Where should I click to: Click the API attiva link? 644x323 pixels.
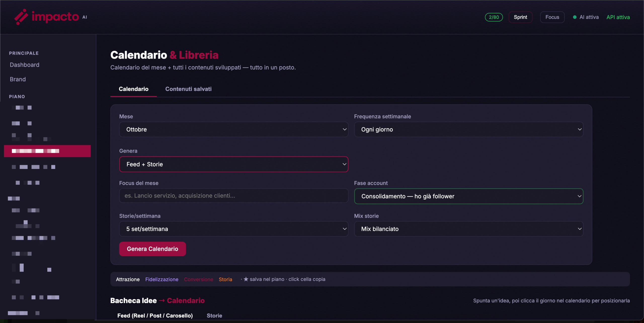(x=618, y=17)
